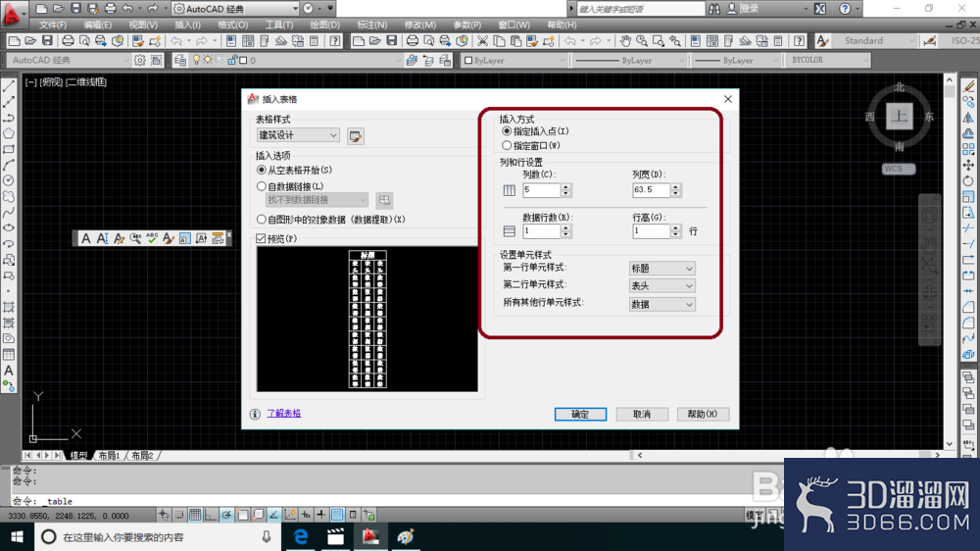Toggle polar tracking in status bar
Viewport: 980px width, 551px height.
click(226, 515)
